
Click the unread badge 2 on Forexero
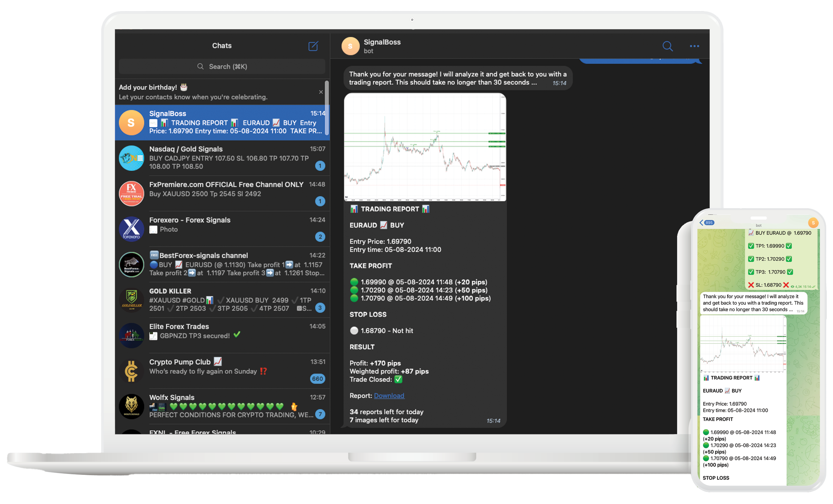pos(320,236)
